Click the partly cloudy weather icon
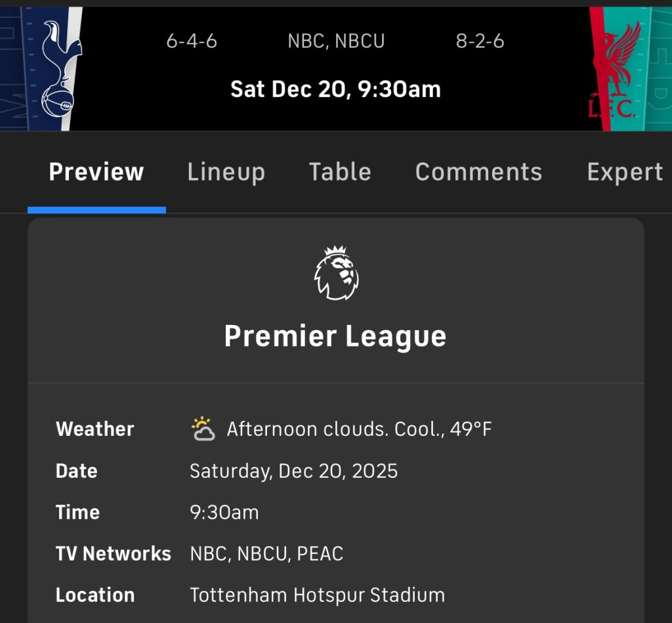 click(x=203, y=429)
